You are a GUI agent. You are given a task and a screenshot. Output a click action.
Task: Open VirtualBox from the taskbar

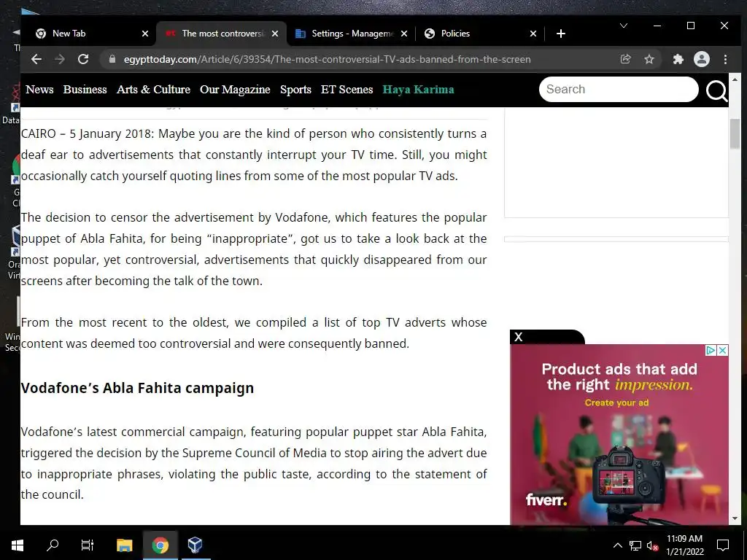pos(195,545)
